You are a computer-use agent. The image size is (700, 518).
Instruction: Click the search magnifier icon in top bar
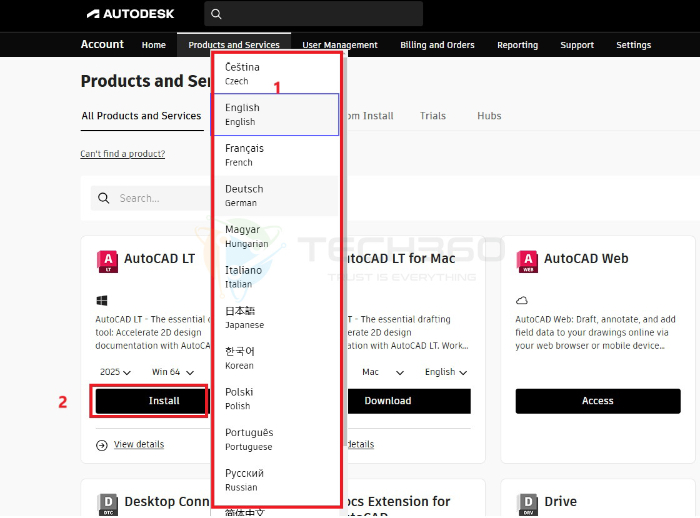coord(216,14)
